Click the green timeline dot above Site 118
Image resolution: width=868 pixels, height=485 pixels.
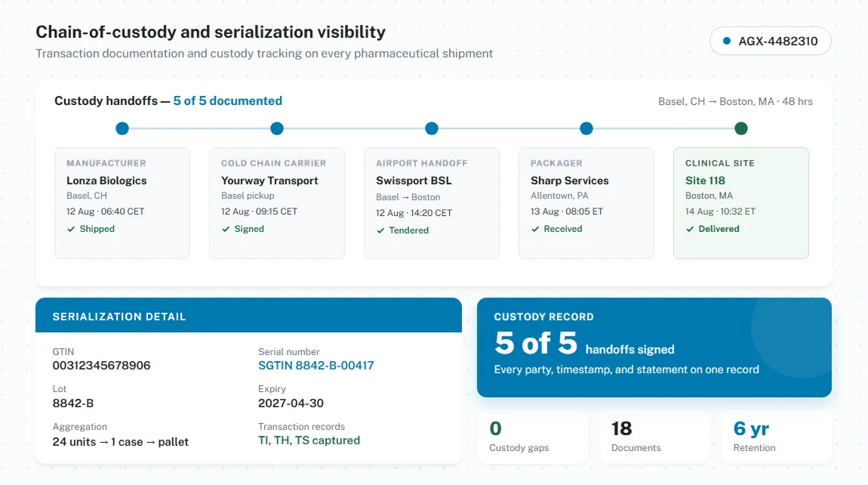(741, 128)
